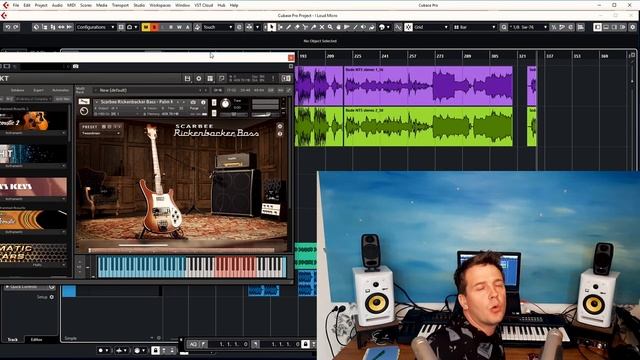
Task: Click the Purge button
Action: click(194, 108)
